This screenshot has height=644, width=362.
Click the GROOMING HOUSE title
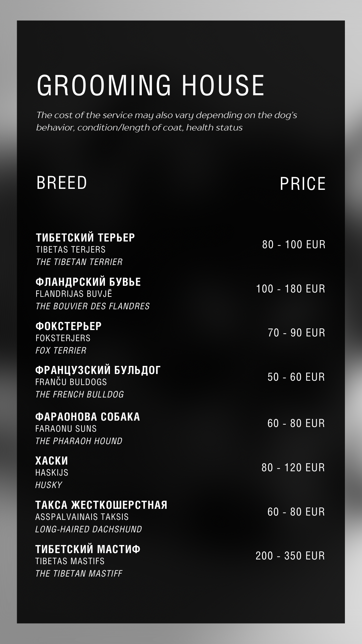click(x=150, y=85)
